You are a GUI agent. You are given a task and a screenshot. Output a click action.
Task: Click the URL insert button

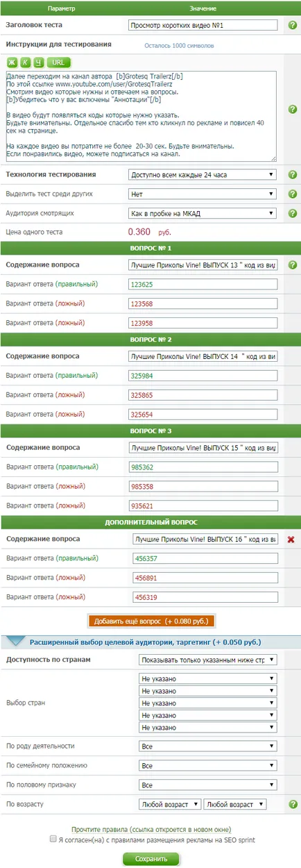[x=58, y=62]
